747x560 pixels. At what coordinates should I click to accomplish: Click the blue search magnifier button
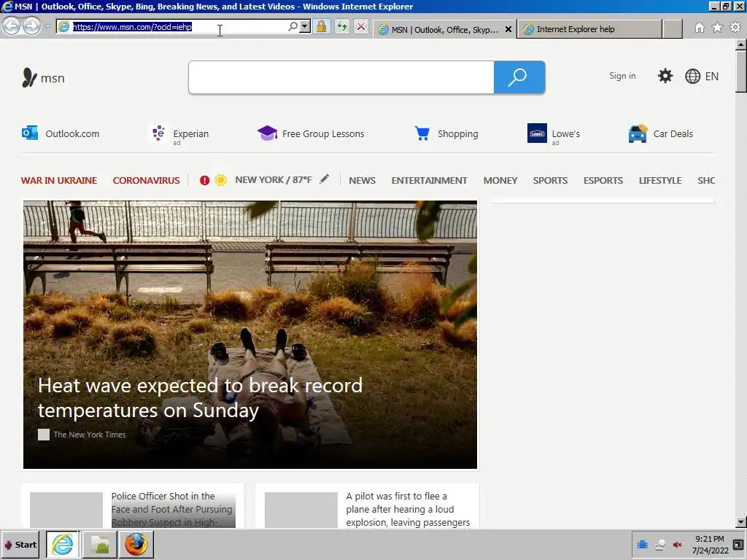click(519, 77)
